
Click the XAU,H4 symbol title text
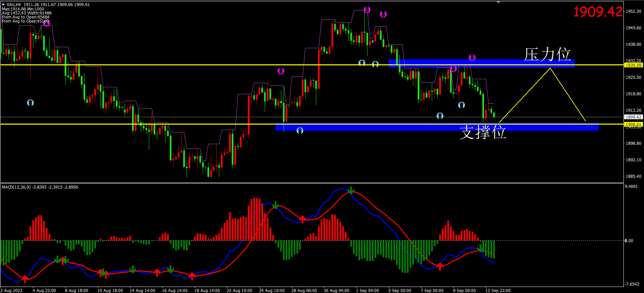coord(14,5)
